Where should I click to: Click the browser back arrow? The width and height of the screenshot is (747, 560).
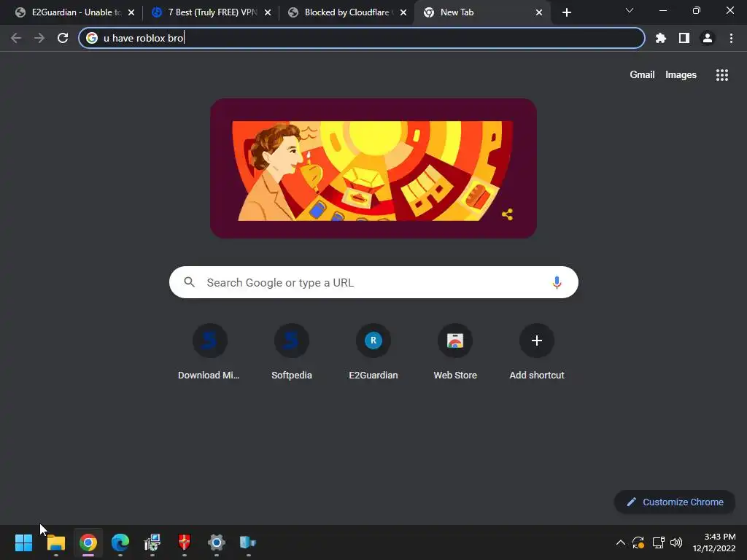pos(16,38)
